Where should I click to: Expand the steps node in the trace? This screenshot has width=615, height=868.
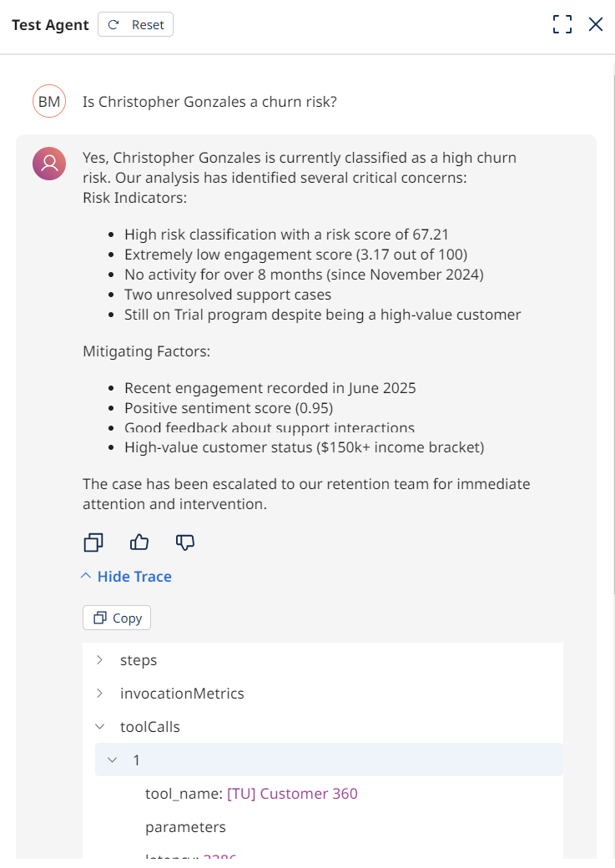tap(99, 659)
